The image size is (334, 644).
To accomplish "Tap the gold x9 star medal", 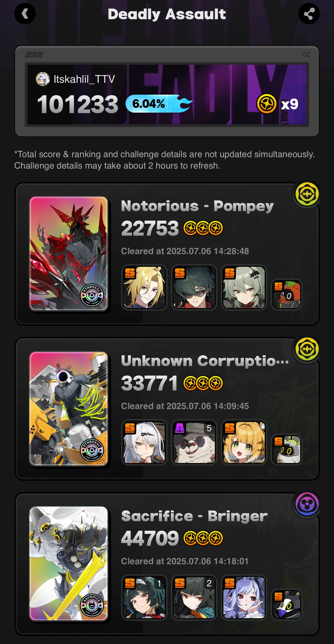I will point(266,104).
